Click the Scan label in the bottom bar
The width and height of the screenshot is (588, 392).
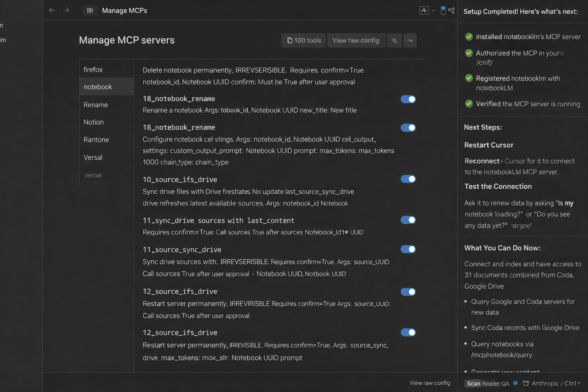(473, 384)
